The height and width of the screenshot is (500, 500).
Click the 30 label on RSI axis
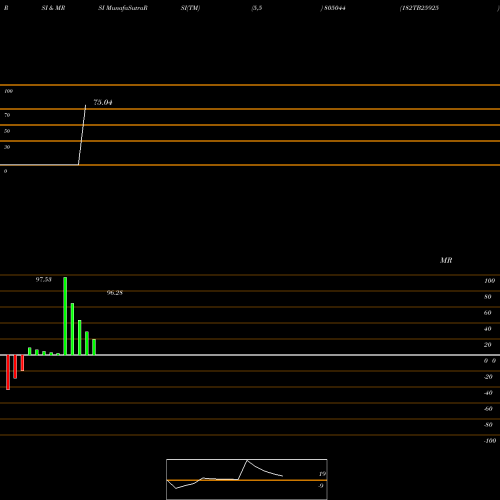[7, 147]
